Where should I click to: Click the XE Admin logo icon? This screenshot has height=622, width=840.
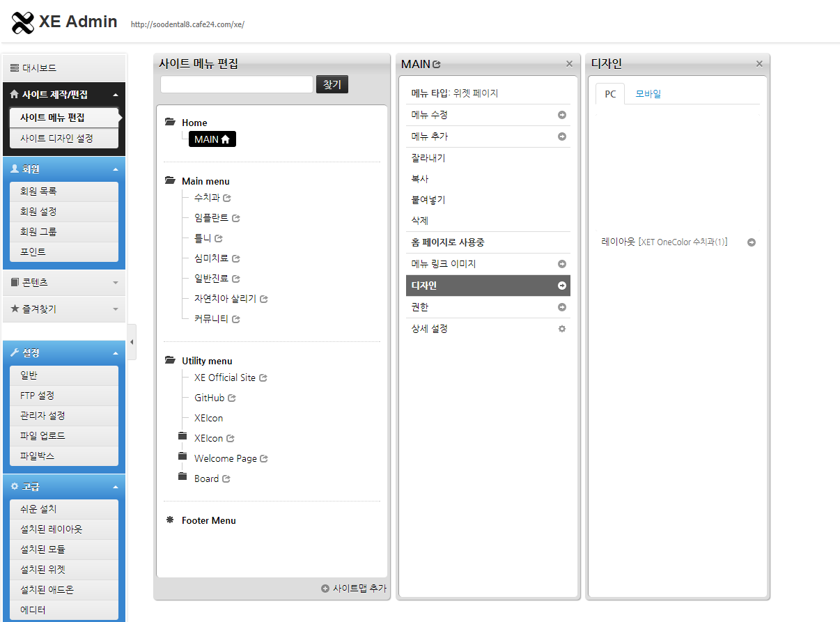coord(23,23)
